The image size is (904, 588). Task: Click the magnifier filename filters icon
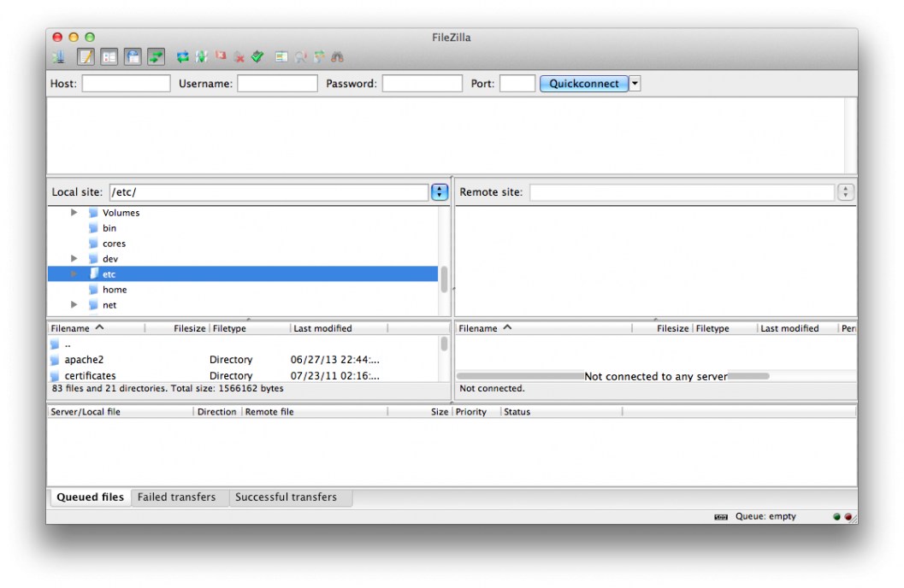(x=300, y=56)
